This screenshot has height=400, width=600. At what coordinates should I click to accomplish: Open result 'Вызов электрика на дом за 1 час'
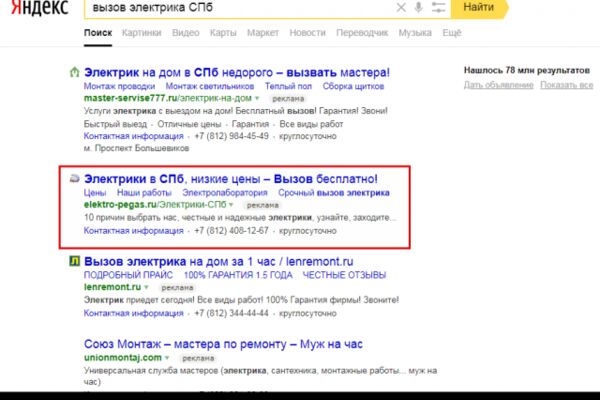click(218, 261)
